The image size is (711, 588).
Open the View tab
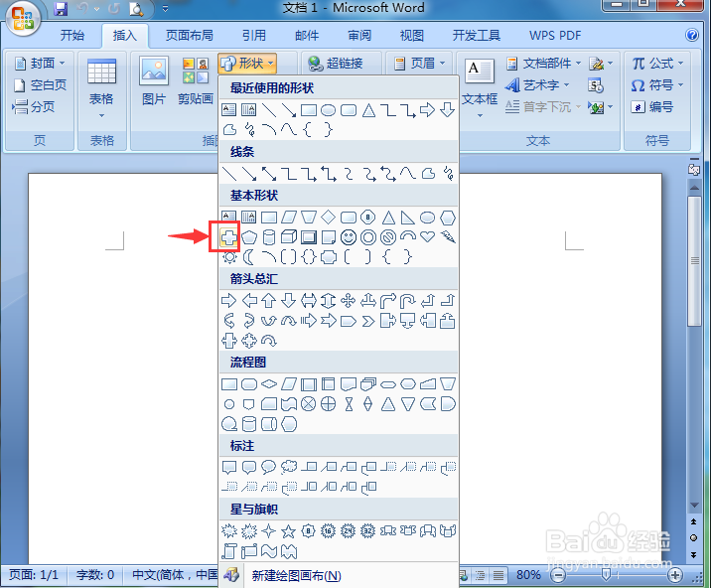[412, 35]
